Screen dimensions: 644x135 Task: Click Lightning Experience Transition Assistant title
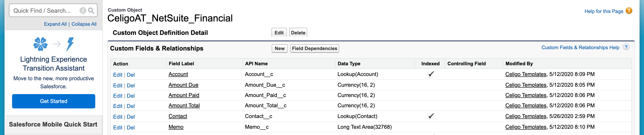pos(53,64)
